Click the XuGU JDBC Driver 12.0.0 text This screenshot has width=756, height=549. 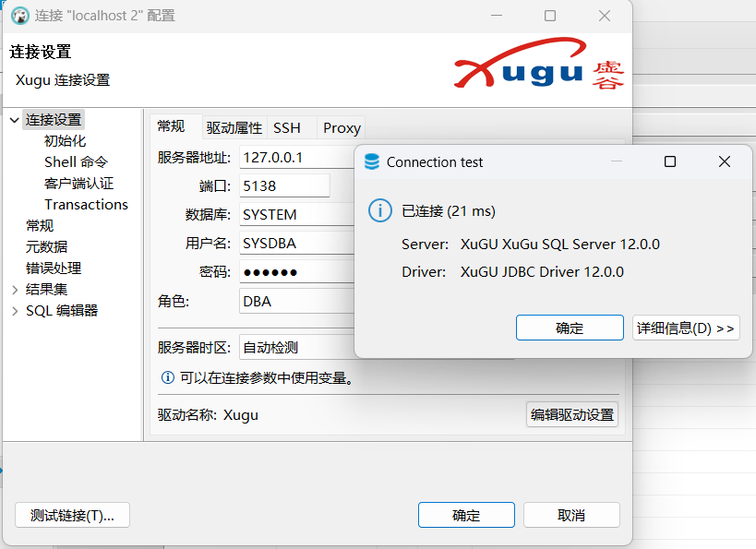[542, 272]
